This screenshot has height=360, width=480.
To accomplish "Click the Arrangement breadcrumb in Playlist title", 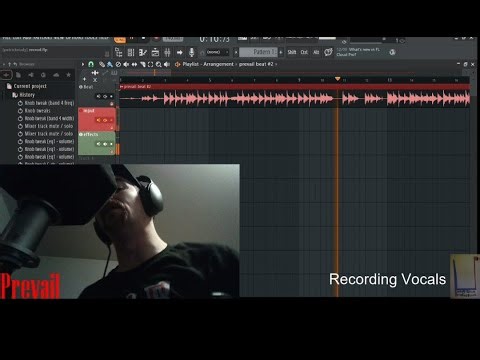I will click(x=218, y=64).
